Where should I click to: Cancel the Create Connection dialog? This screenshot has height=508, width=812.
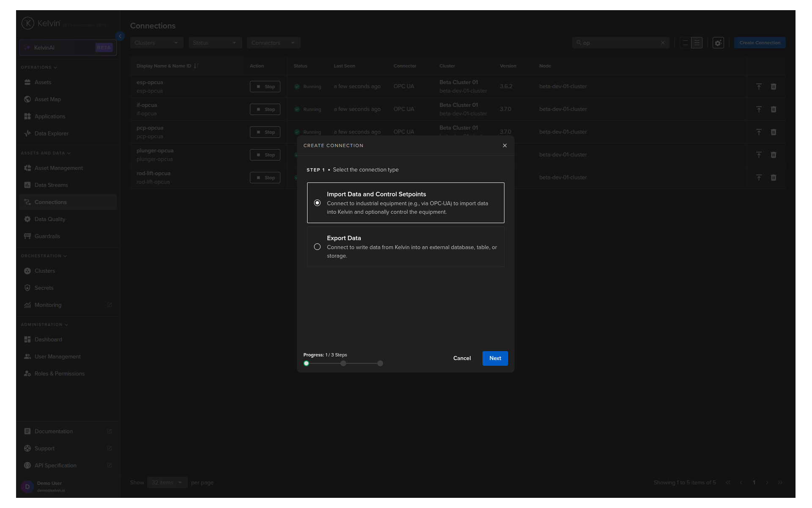click(462, 358)
